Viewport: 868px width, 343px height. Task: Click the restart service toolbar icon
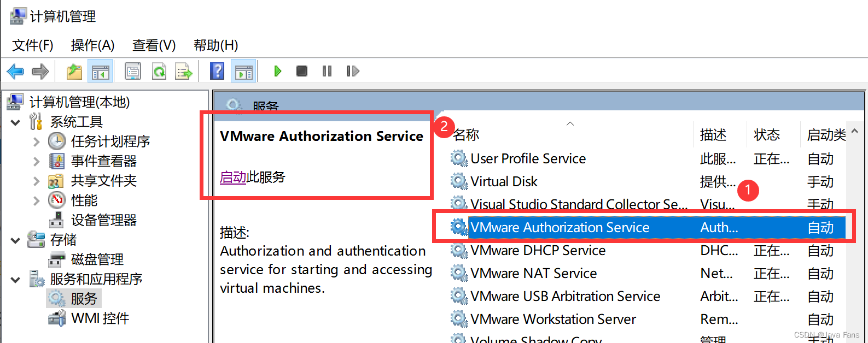coord(352,71)
